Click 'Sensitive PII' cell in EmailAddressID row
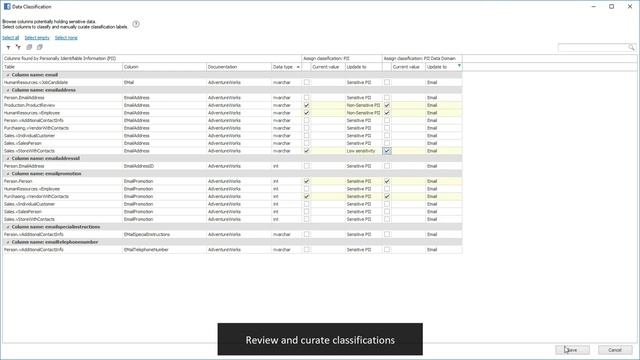 coord(363,166)
